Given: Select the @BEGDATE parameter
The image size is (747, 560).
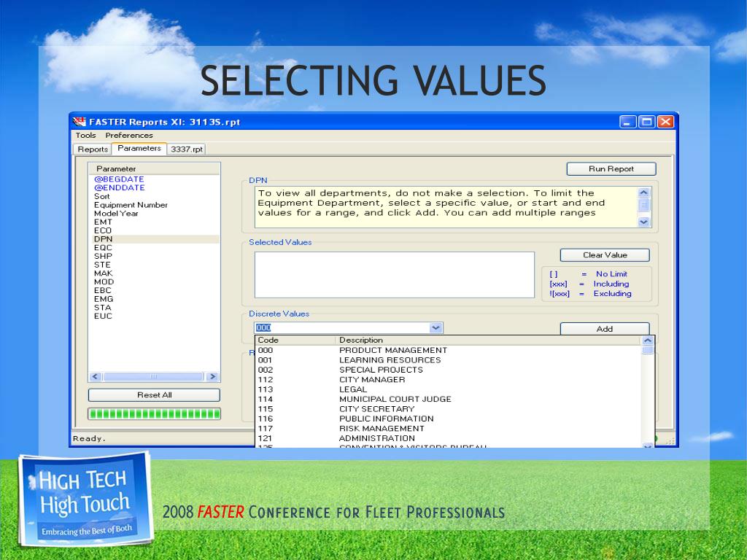Looking at the screenshot, I should click(x=119, y=179).
